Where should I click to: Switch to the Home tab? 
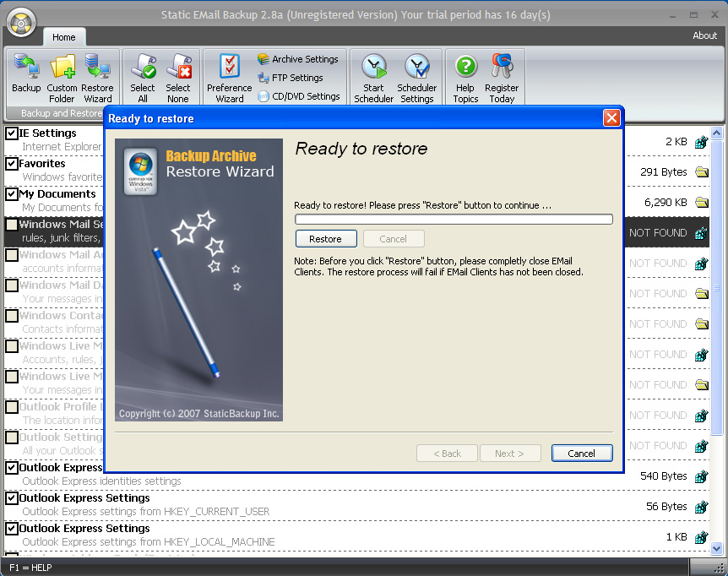tap(64, 37)
